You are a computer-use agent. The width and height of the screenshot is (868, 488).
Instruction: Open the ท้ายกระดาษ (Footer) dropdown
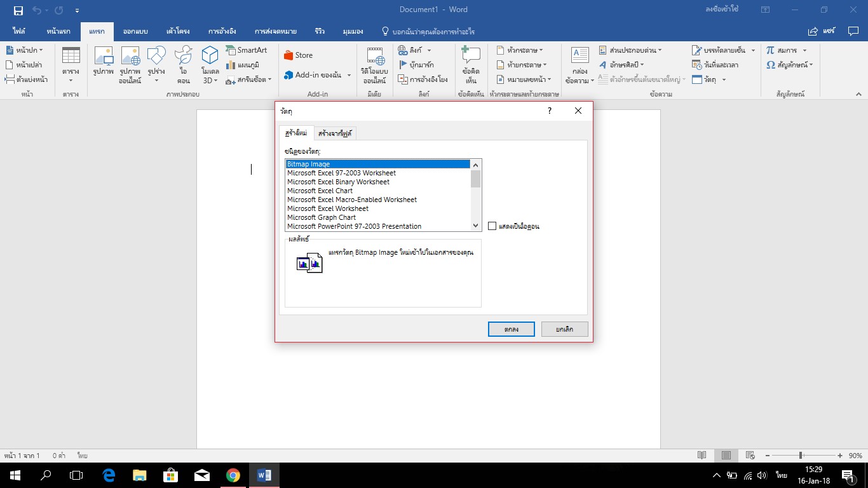click(521, 65)
